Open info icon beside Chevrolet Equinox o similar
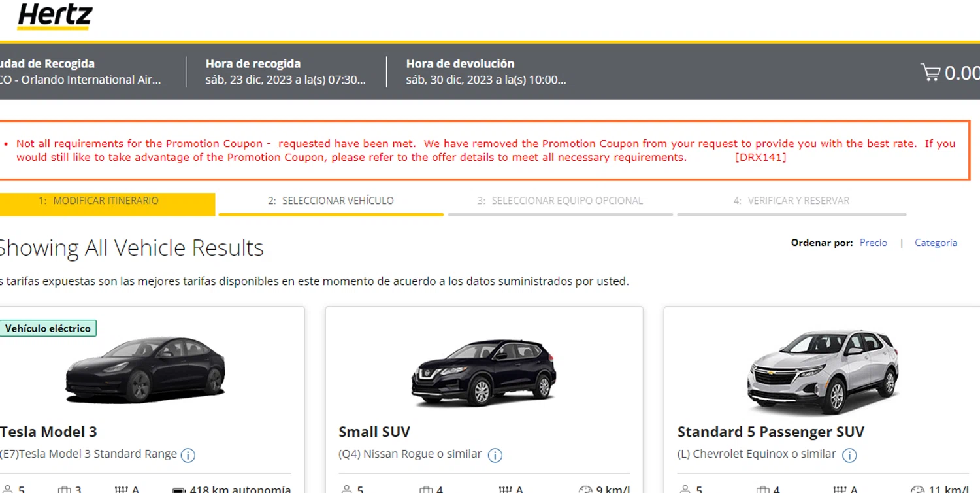The height and width of the screenshot is (493, 980). [849, 455]
